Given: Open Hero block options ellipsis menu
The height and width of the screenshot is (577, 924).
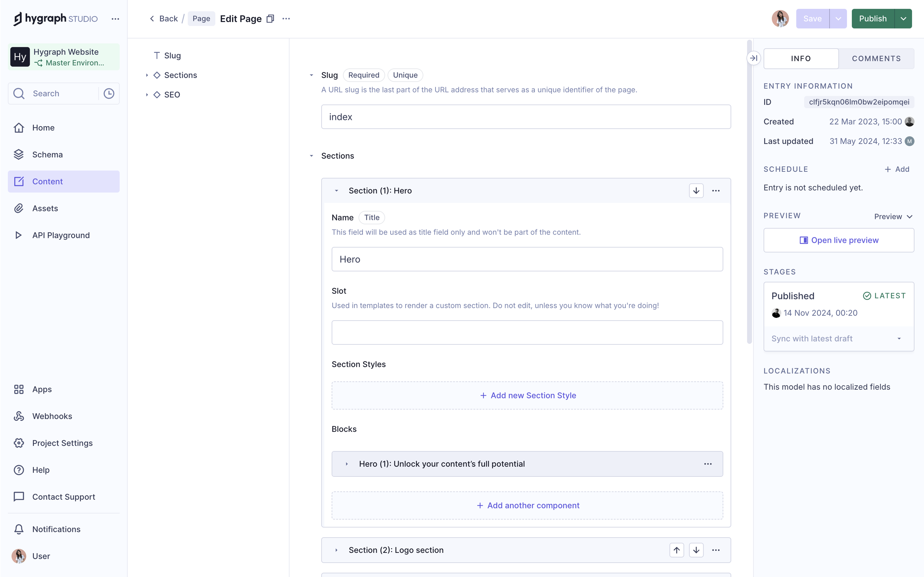Looking at the screenshot, I should pos(708,464).
